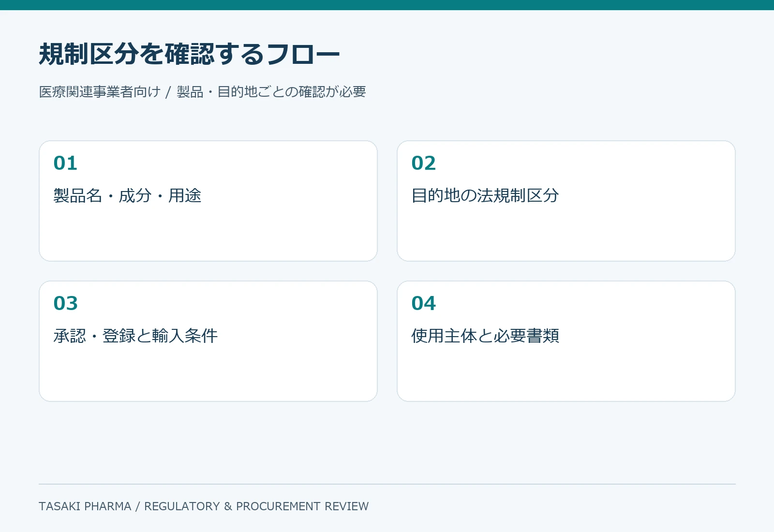The height and width of the screenshot is (532, 774).
Task: Select the text 承認・登録と輸入条件
Action: pyautogui.click(x=135, y=336)
